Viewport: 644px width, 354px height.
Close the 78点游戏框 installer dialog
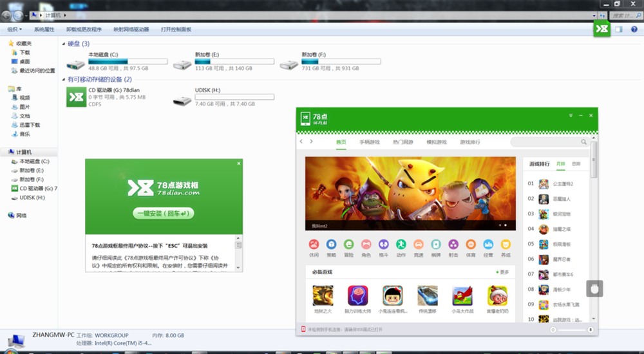pyautogui.click(x=239, y=163)
